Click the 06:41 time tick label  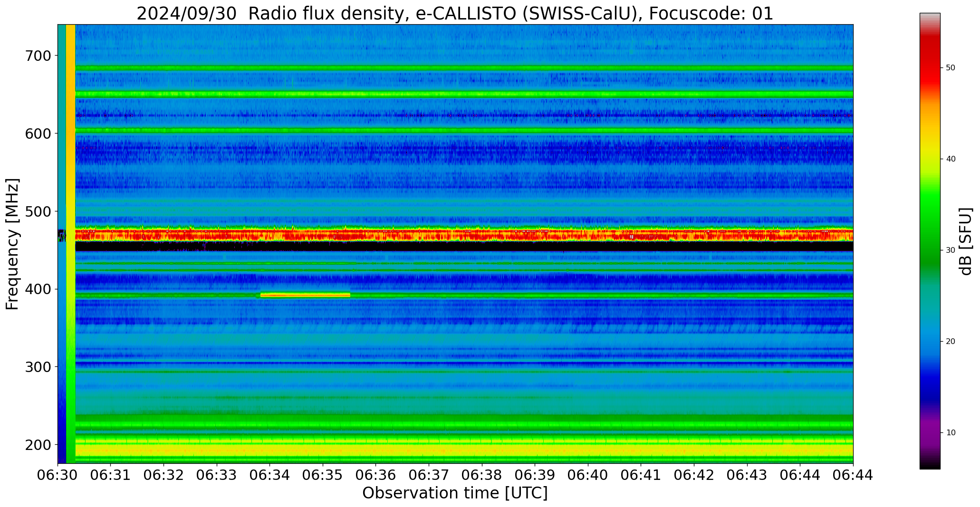coord(641,475)
